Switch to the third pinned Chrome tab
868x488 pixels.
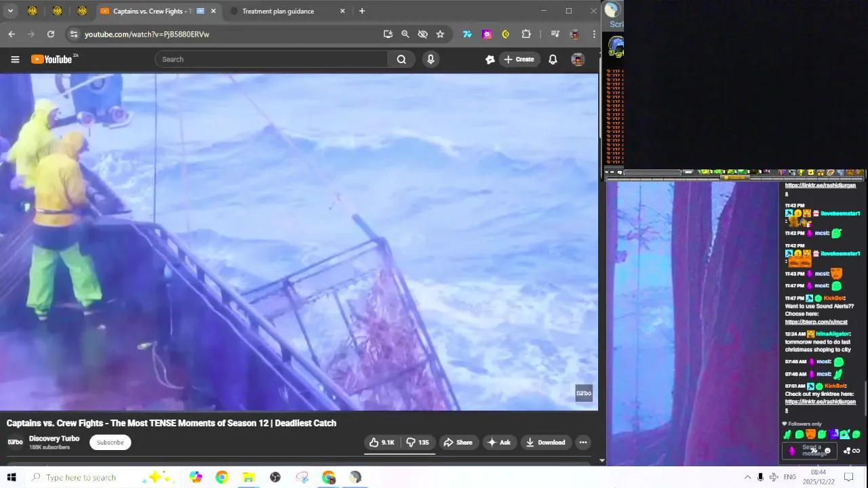click(82, 11)
